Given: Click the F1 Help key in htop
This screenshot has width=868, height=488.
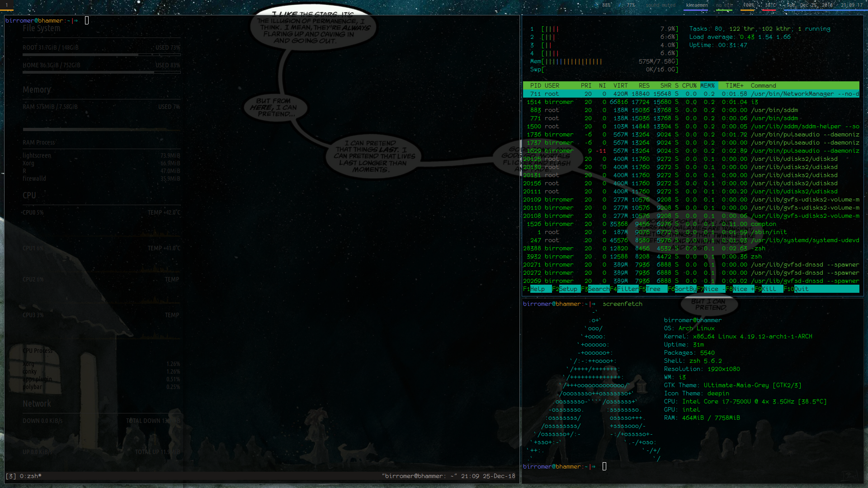Looking at the screenshot, I should point(537,289).
